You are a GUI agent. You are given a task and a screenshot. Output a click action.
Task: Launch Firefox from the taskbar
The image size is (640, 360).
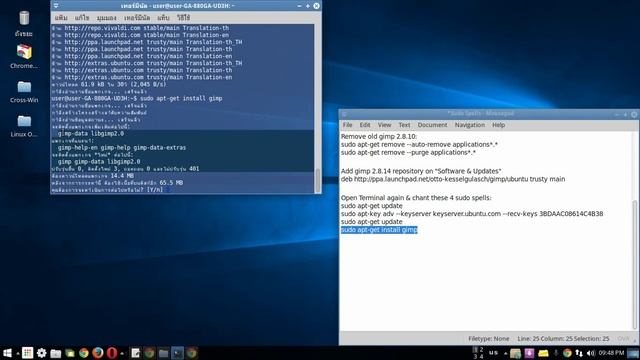(98, 353)
